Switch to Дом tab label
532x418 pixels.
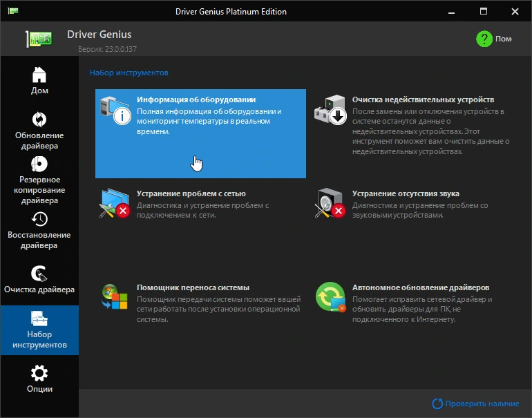(x=39, y=91)
